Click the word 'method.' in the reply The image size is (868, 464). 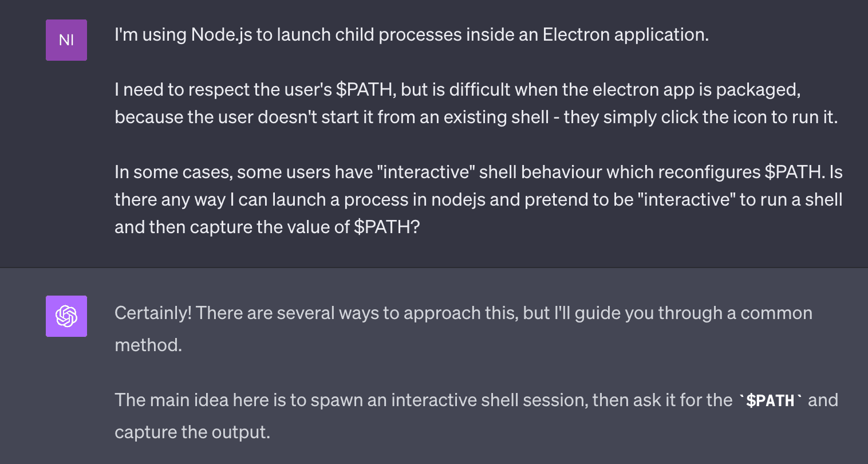pyautogui.click(x=148, y=345)
